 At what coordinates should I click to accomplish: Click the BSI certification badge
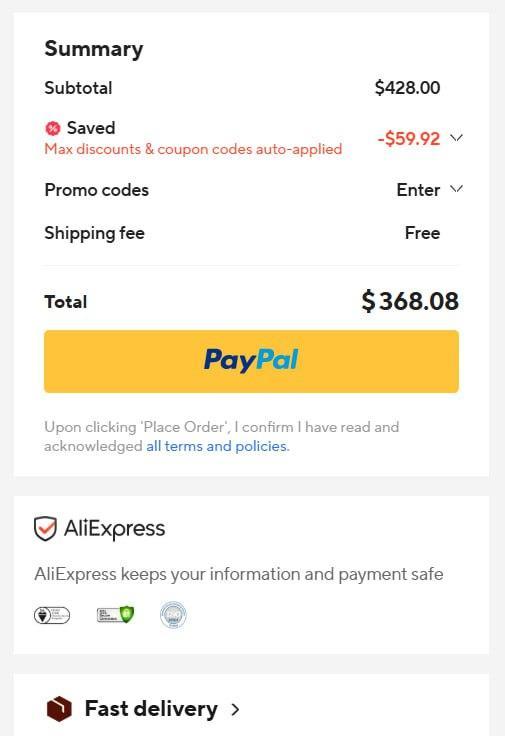tap(52, 615)
